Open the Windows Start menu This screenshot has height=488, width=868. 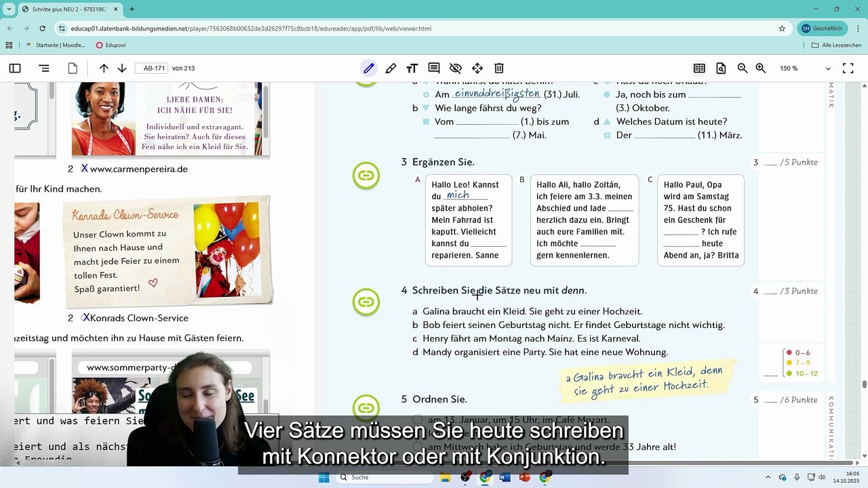click(x=323, y=477)
